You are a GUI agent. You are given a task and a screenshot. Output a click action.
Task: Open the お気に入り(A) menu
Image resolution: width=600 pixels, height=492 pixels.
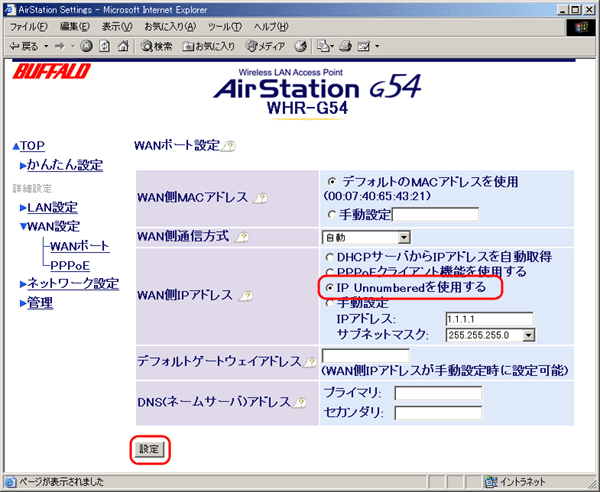[170, 27]
